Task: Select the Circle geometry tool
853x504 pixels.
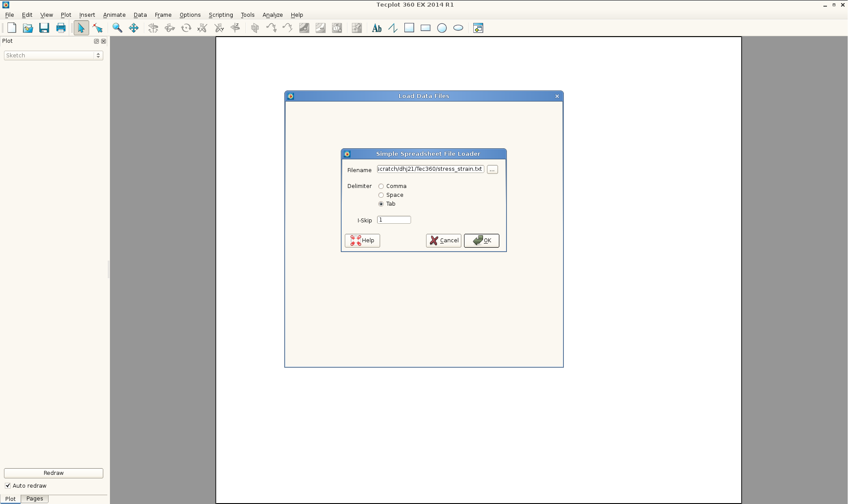Action: 442,28
